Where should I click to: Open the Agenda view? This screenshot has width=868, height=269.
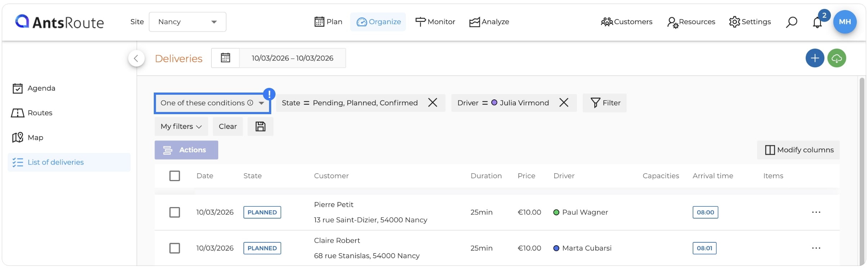click(x=34, y=88)
